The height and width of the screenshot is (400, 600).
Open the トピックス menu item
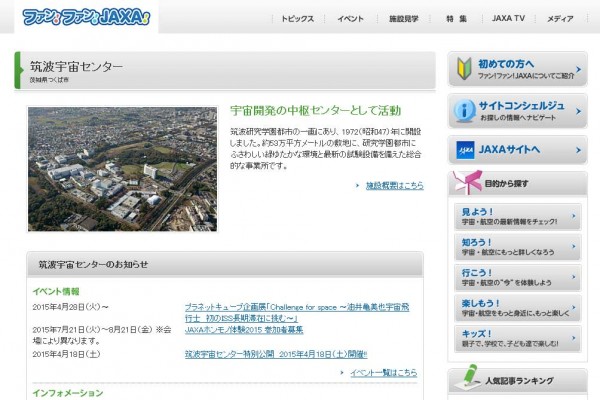pyautogui.click(x=297, y=19)
